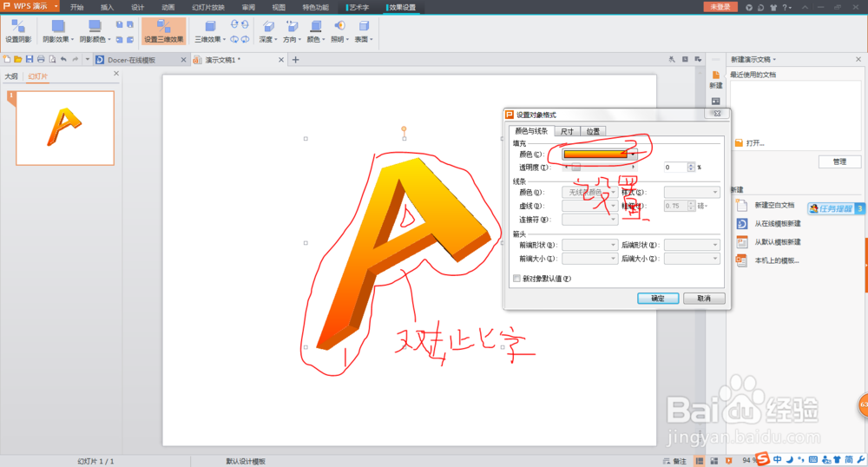868x467 pixels.
Task: Click the 新建 icon in side strip
Action: [716, 80]
